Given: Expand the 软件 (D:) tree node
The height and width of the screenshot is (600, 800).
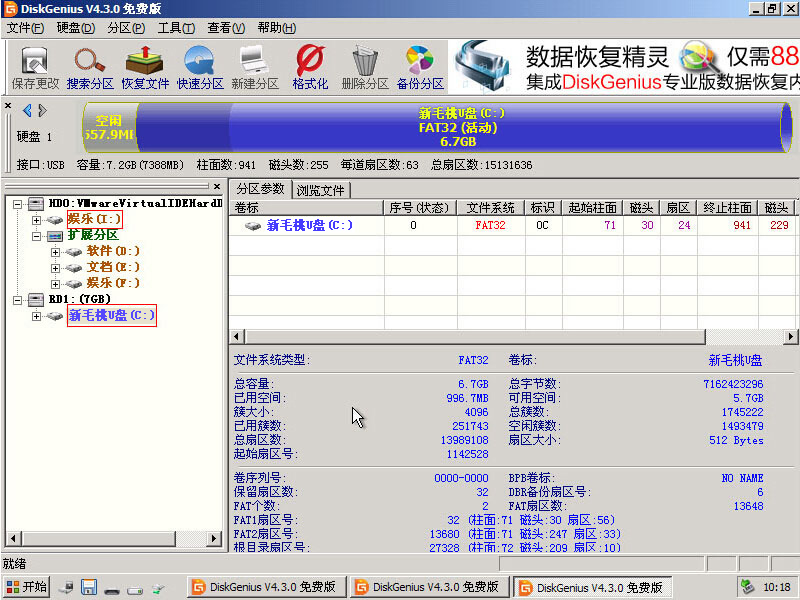Looking at the screenshot, I should pos(55,252).
